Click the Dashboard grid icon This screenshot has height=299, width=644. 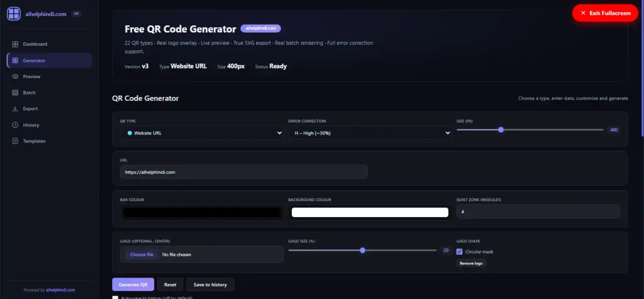coord(16,44)
